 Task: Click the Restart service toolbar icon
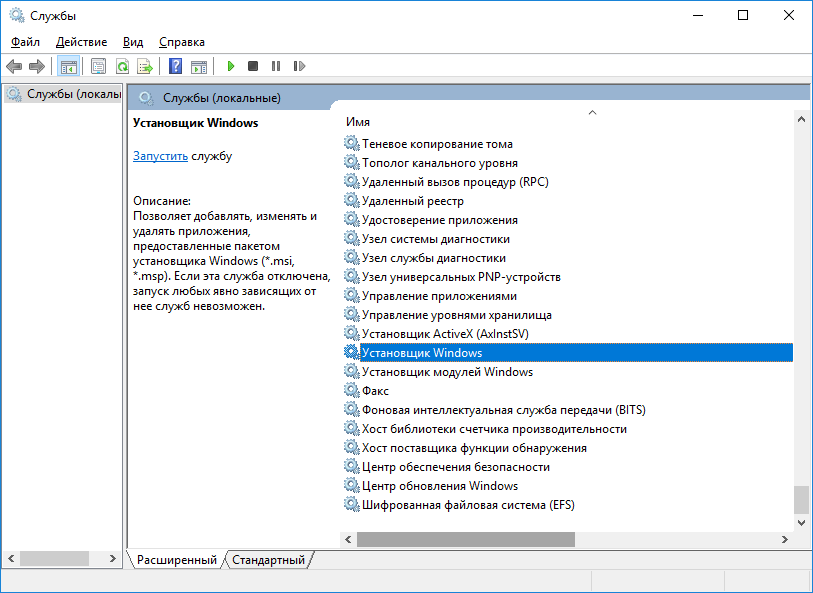click(299, 66)
